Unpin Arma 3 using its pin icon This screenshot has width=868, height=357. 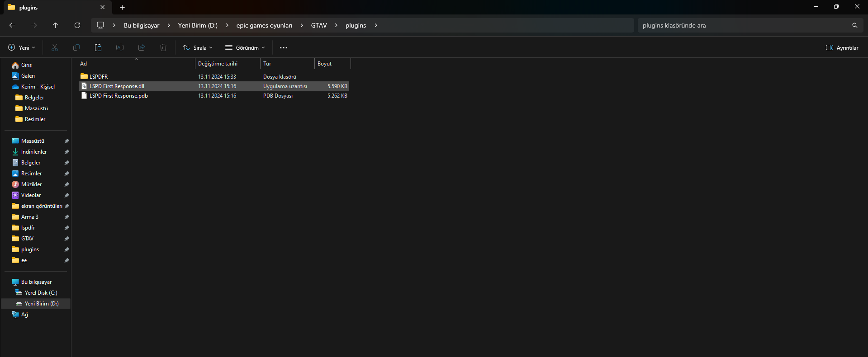[x=67, y=217]
